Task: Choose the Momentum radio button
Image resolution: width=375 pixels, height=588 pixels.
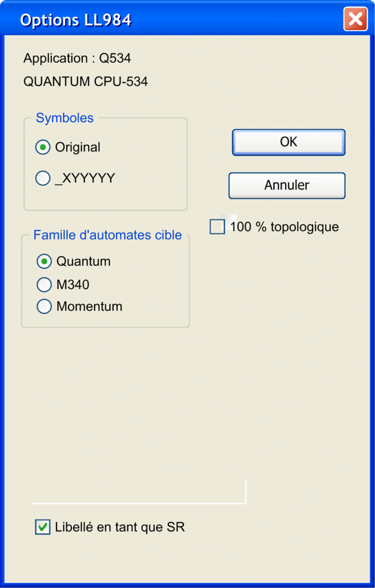Action: (x=44, y=306)
